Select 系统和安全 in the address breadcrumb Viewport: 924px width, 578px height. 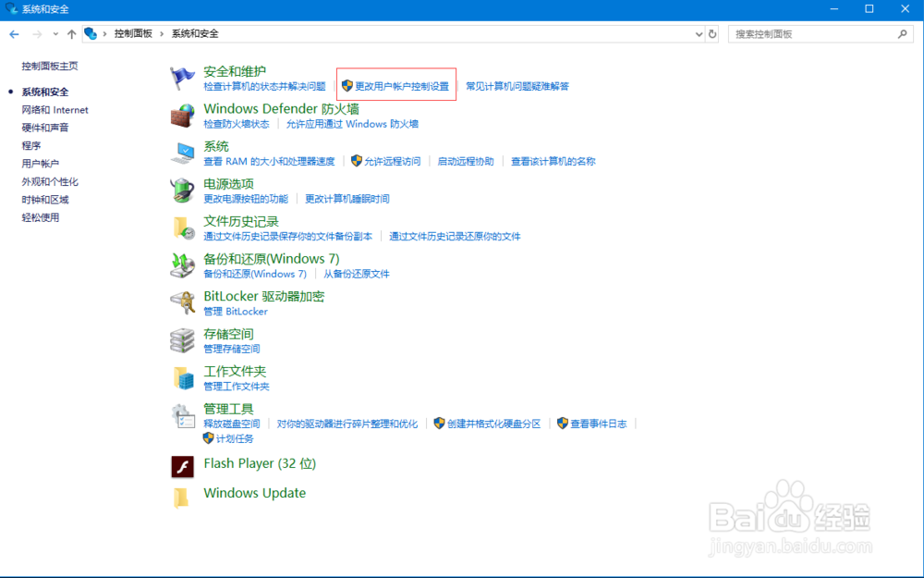tap(195, 33)
